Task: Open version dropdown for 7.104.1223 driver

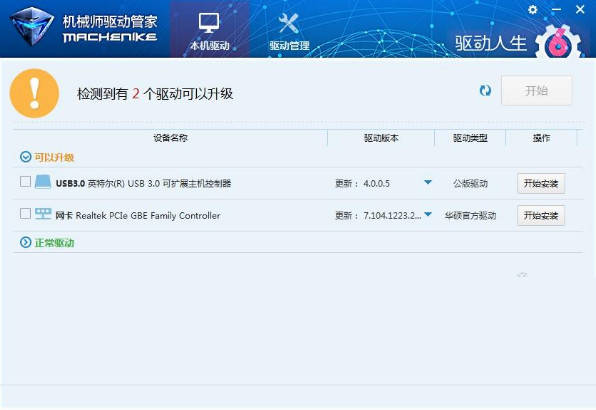Action: 428,214
